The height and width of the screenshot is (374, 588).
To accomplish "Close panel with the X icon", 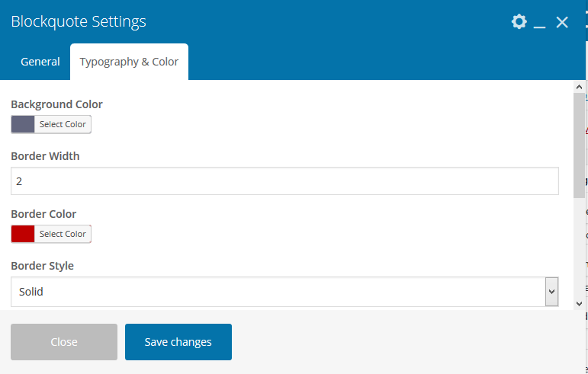I will click(x=562, y=22).
